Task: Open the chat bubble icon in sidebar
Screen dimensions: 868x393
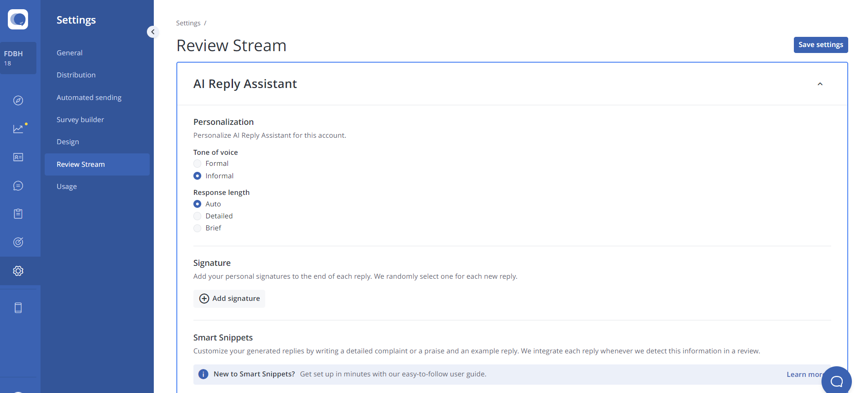Action: click(x=18, y=186)
